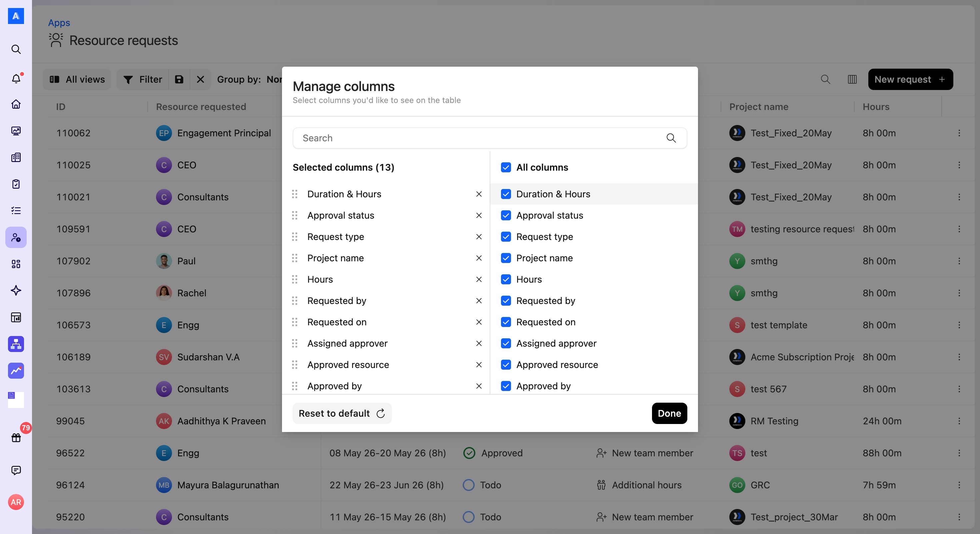Uncheck Project name checkbox
The image size is (980, 534).
pyautogui.click(x=506, y=258)
